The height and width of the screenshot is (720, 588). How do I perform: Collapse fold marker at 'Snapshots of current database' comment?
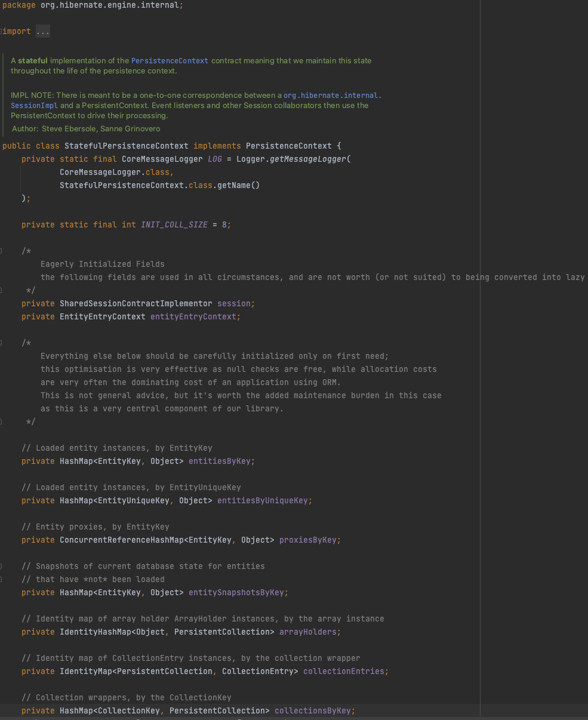pyautogui.click(x=2, y=567)
